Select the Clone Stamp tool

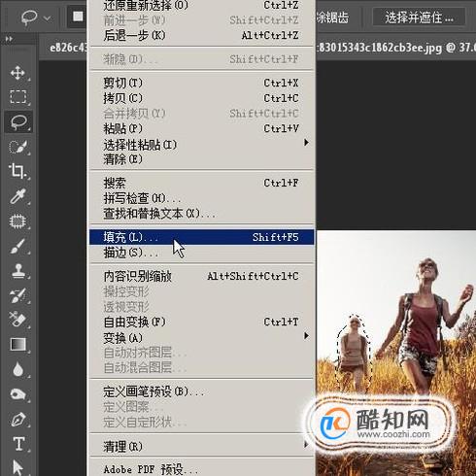click(17, 270)
